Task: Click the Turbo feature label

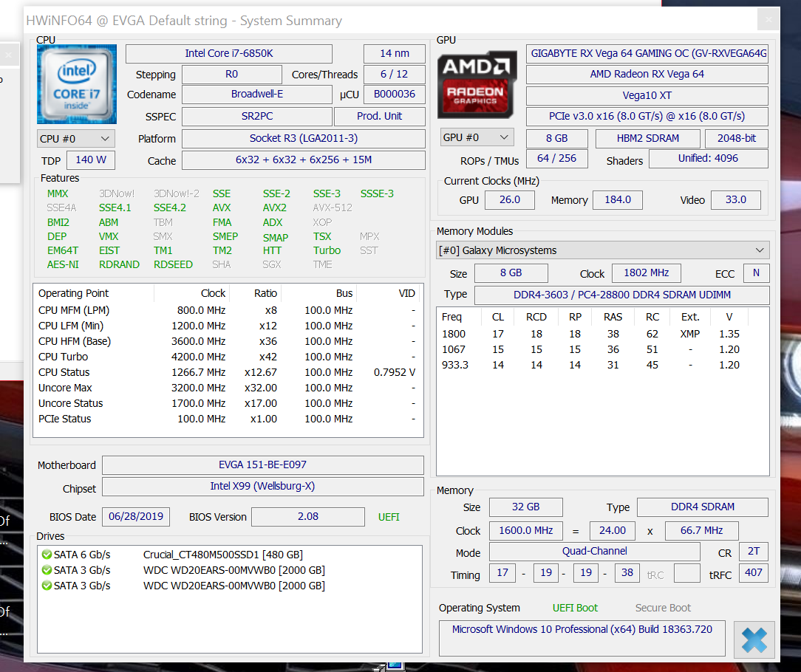Action: [327, 251]
